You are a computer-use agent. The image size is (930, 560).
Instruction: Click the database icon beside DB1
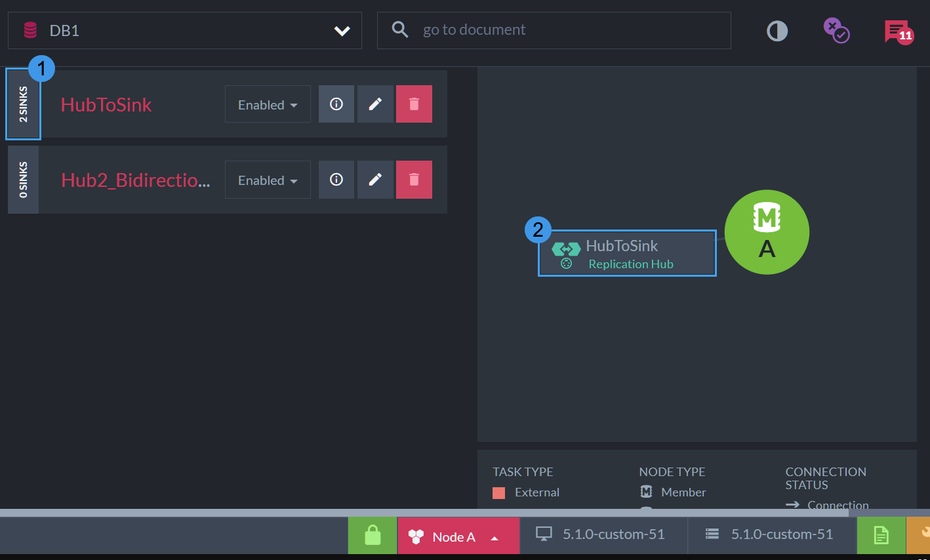[x=30, y=30]
